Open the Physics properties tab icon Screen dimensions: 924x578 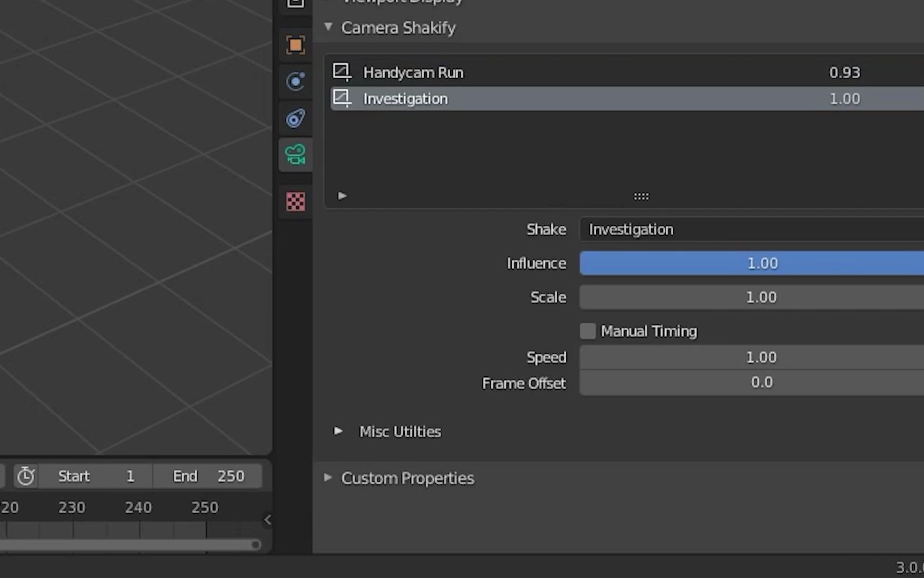coord(295,81)
